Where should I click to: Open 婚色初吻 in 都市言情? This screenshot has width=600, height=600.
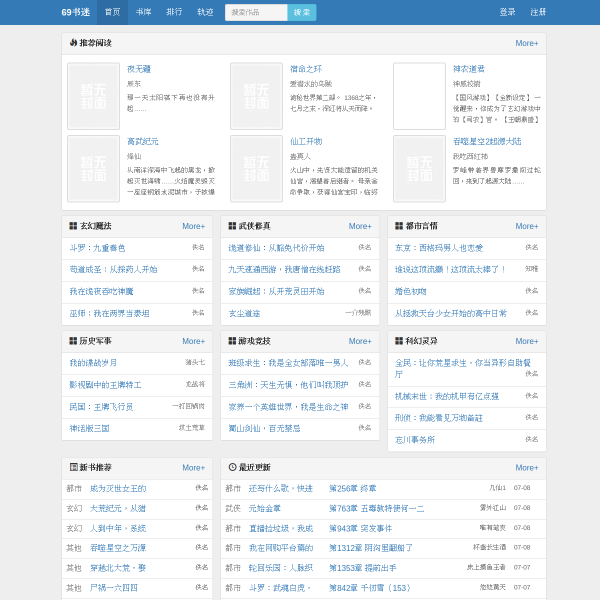pyautogui.click(x=411, y=292)
